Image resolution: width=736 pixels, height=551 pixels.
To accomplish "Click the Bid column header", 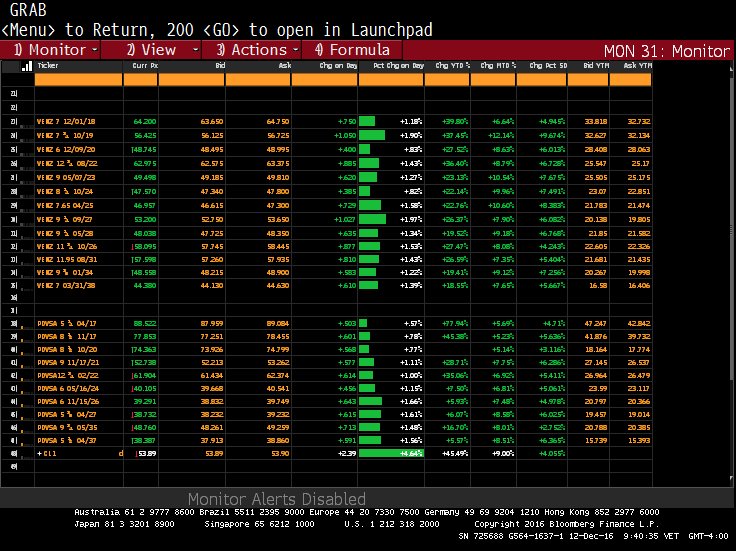I will [220, 66].
